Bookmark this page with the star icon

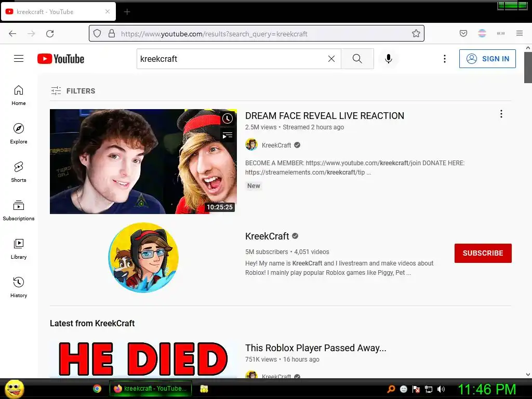[x=416, y=33]
